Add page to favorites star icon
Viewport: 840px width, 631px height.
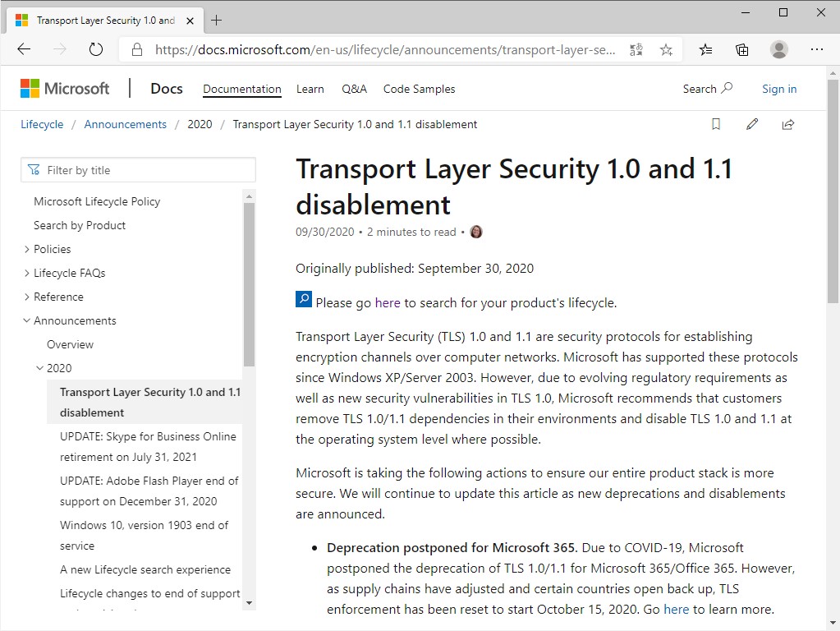pos(666,49)
